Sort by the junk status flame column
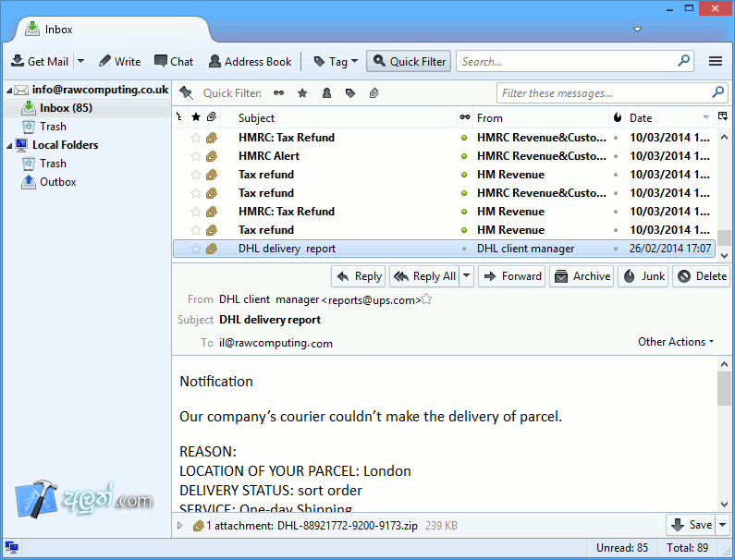 coord(618,117)
